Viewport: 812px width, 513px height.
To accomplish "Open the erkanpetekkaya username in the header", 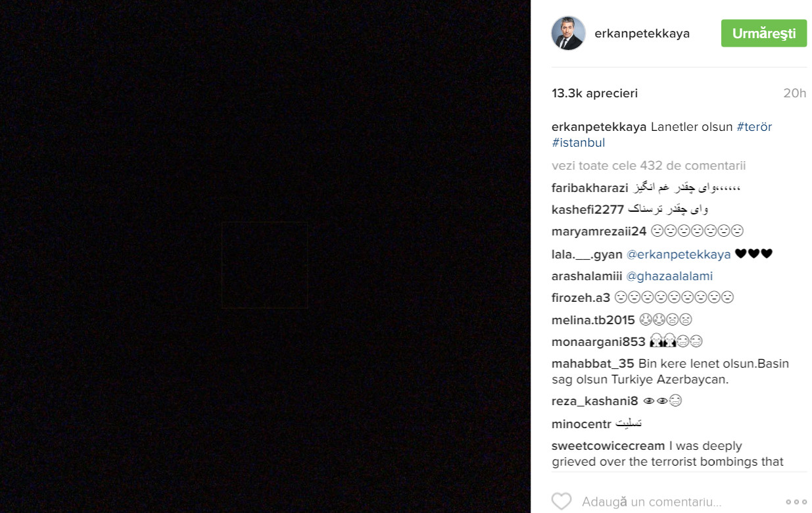I will point(642,34).
